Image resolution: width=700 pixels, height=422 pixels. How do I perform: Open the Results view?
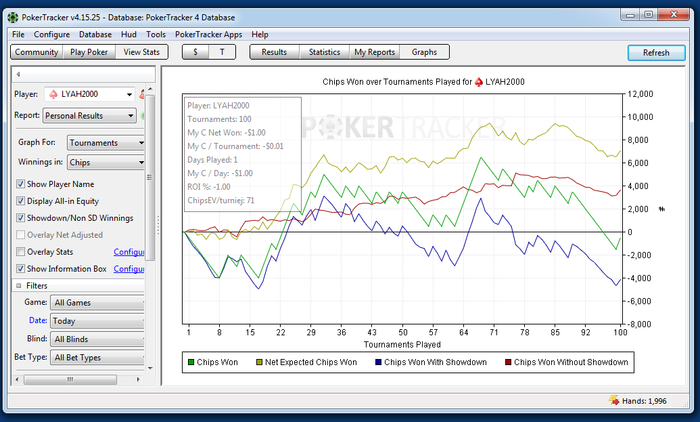click(274, 52)
